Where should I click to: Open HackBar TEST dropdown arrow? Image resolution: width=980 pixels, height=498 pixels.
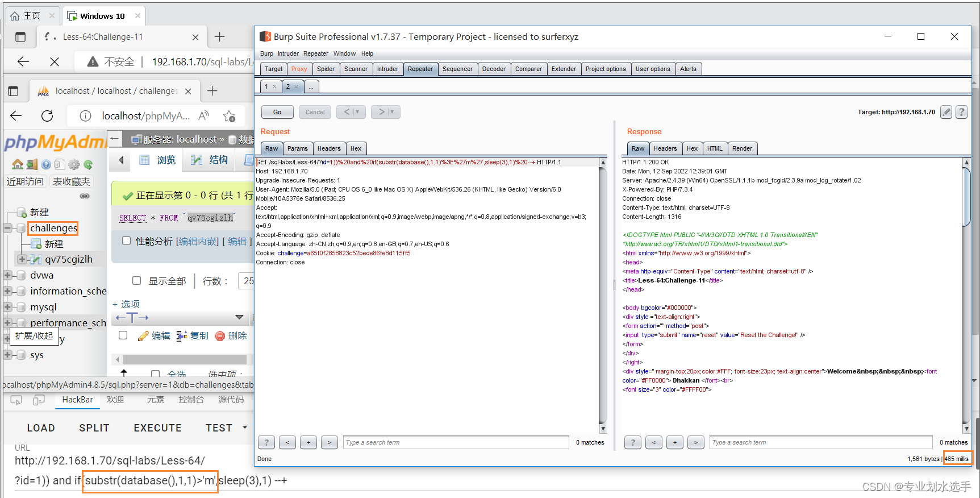point(245,428)
